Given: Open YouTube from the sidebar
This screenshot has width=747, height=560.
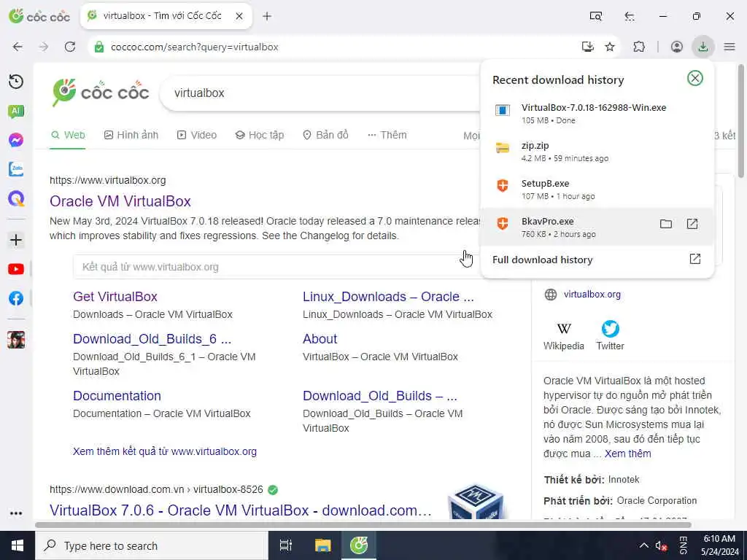Looking at the screenshot, I should click(x=16, y=269).
